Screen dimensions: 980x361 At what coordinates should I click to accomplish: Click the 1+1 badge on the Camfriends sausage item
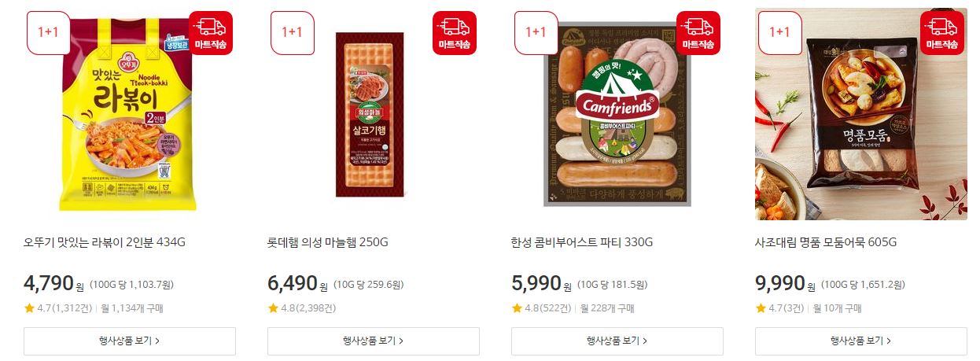pos(536,32)
